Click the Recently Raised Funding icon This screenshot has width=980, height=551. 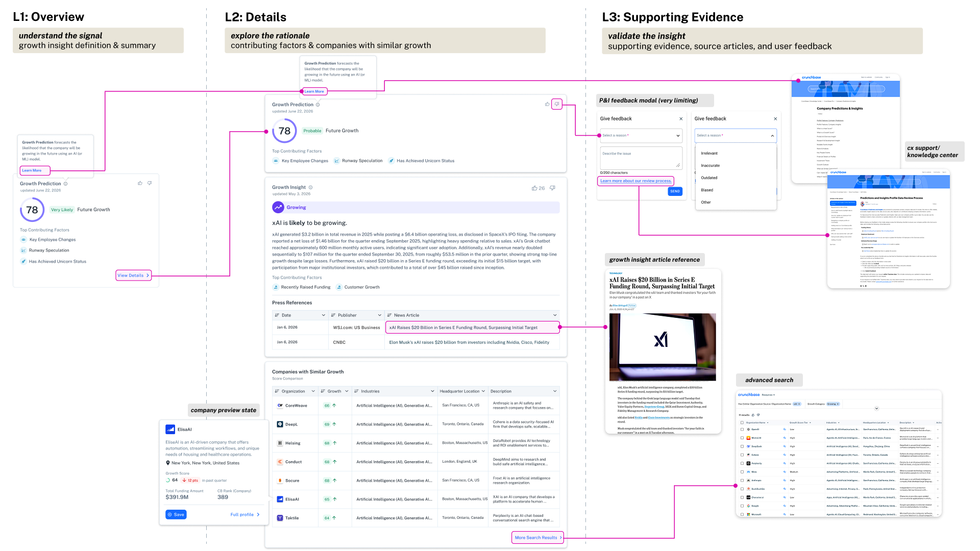tap(276, 287)
